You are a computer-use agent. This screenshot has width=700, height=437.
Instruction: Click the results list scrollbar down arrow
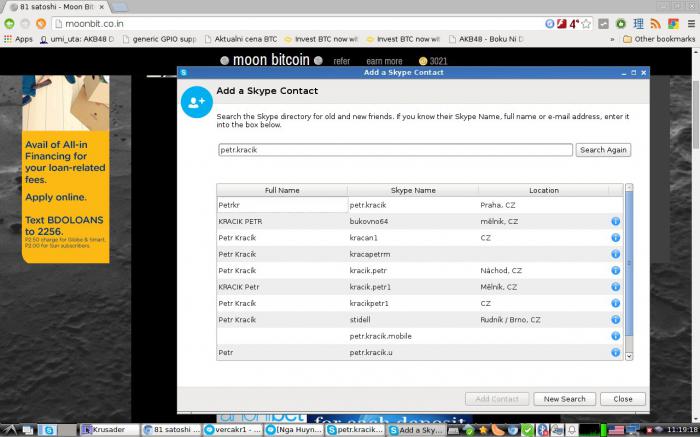[x=629, y=356]
